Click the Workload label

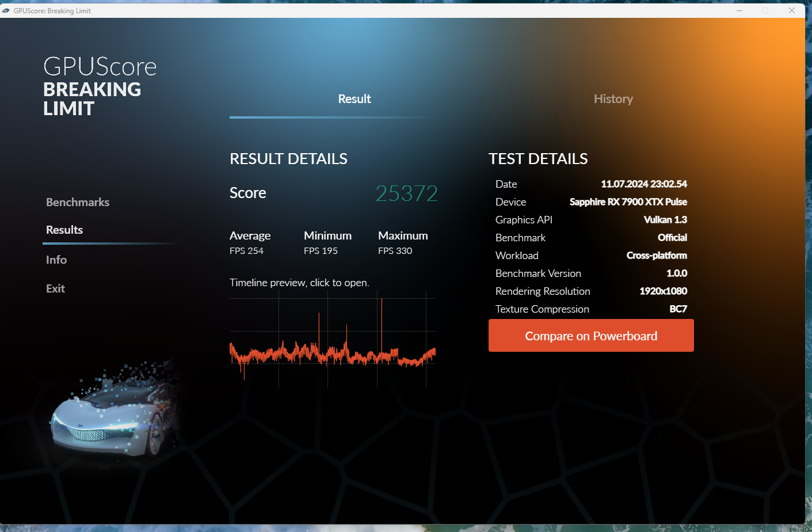(x=517, y=256)
